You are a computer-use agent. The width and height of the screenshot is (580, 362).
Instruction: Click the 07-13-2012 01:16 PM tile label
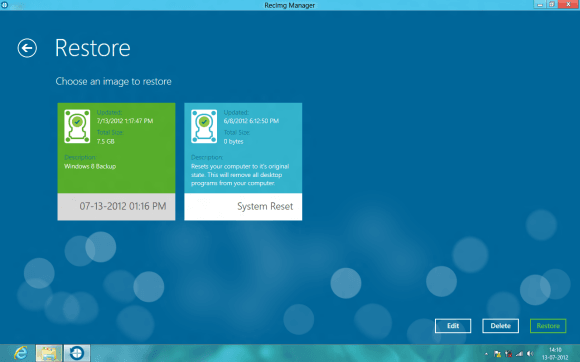coord(122,206)
